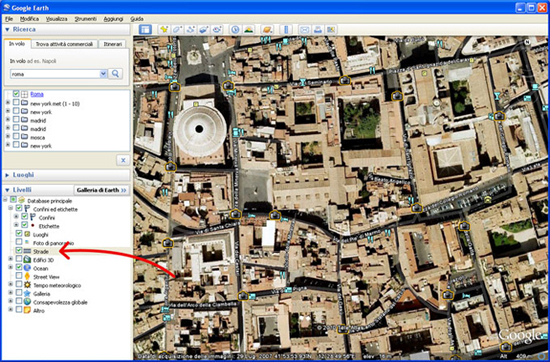Image resolution: width=550 pixels, height=362 pixels.
Task: Click the print toolbar icon
Action: 318,30
